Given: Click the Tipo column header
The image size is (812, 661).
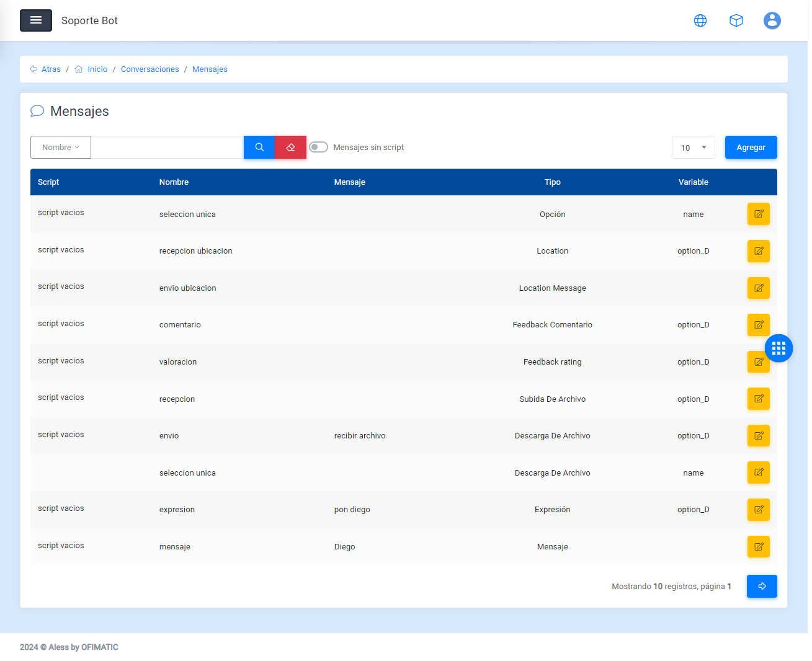Looking at the screenshot, I should pos(552,182).
